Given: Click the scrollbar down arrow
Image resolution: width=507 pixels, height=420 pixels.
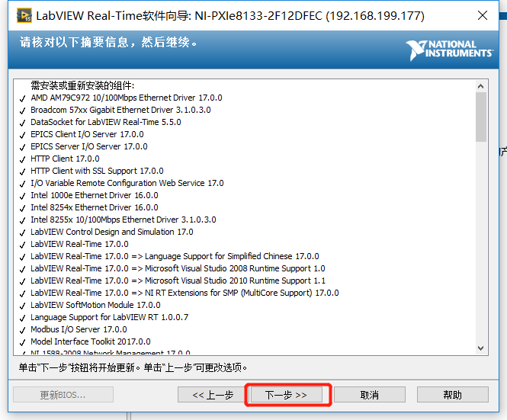Looking at the screenshot, I should pos(481,348).
